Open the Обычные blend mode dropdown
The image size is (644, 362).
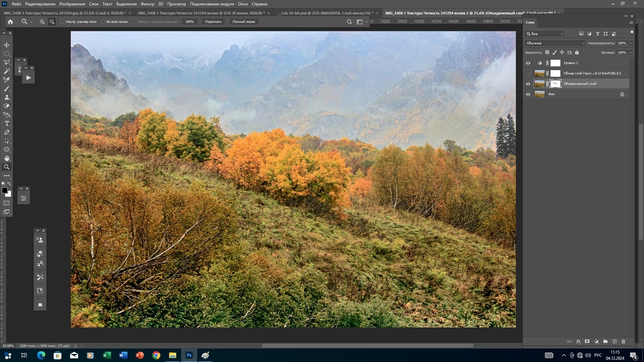(x=555, y=43)
